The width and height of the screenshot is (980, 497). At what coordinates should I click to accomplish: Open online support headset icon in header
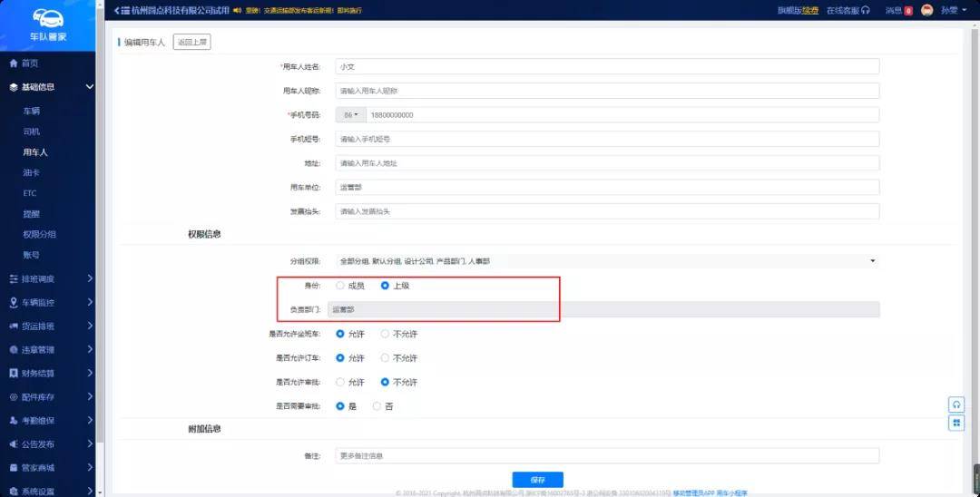point(866,10)
